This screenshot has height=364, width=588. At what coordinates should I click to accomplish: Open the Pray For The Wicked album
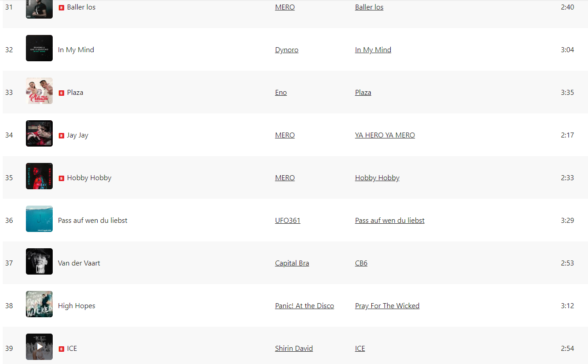(387, 306)
